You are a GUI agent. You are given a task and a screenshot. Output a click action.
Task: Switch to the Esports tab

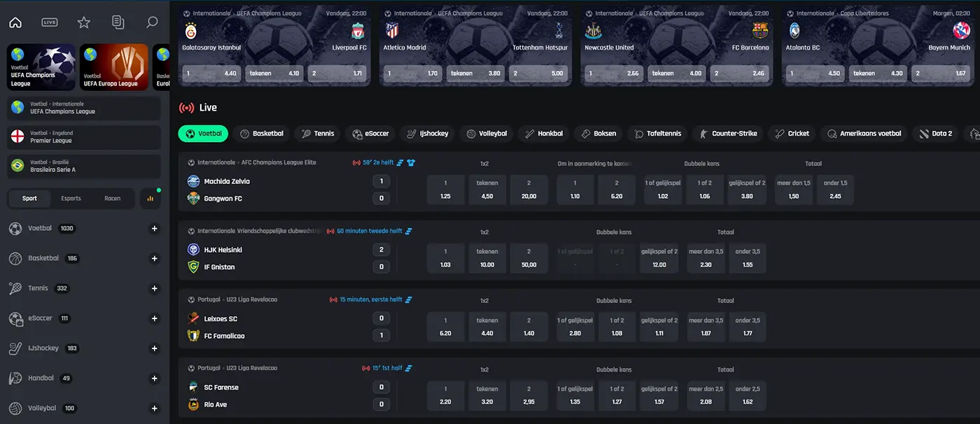coord(71,199)
